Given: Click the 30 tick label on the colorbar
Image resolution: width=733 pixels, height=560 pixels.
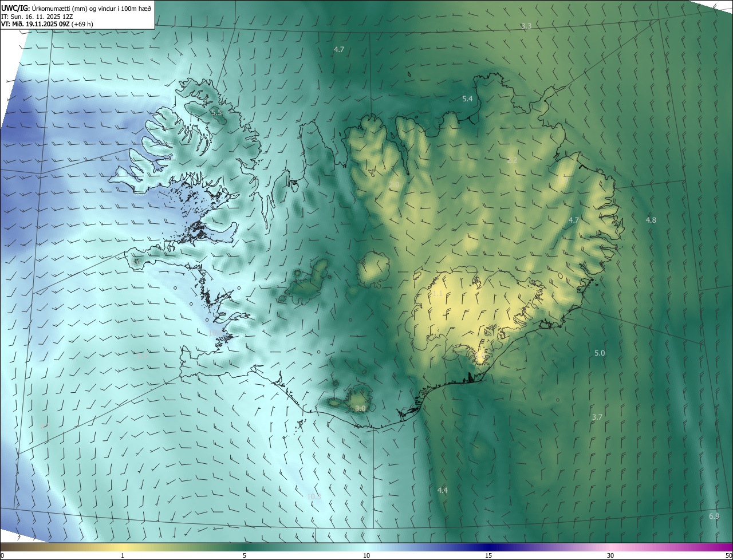Looking at the screenshot, I should [610, 555].
